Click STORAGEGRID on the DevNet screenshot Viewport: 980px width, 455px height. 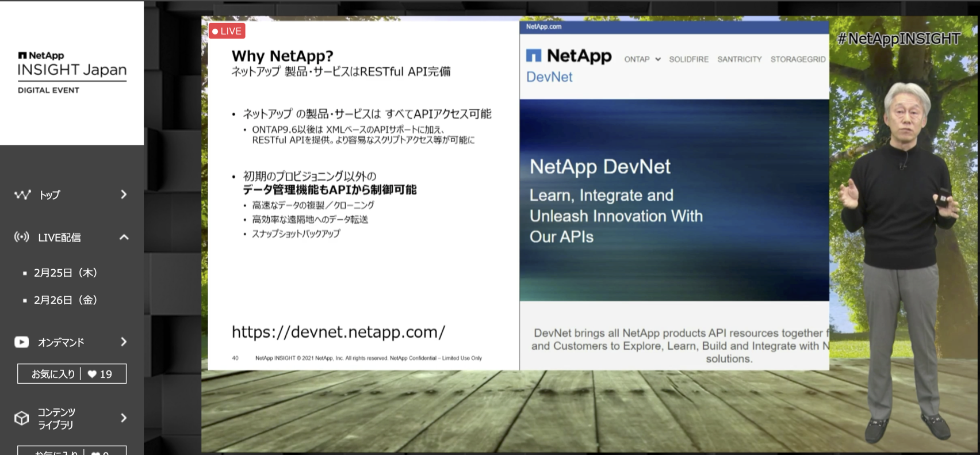[x=798, y=59]
